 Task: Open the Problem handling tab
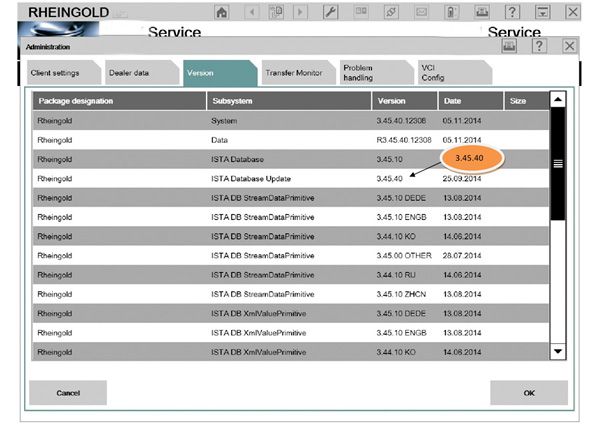click(370, 73)
